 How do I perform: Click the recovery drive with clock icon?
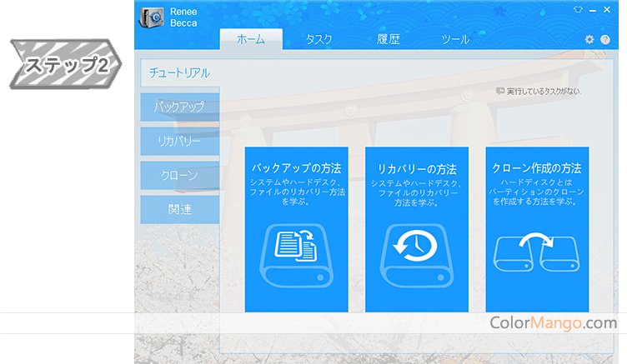tap(417, 256)
